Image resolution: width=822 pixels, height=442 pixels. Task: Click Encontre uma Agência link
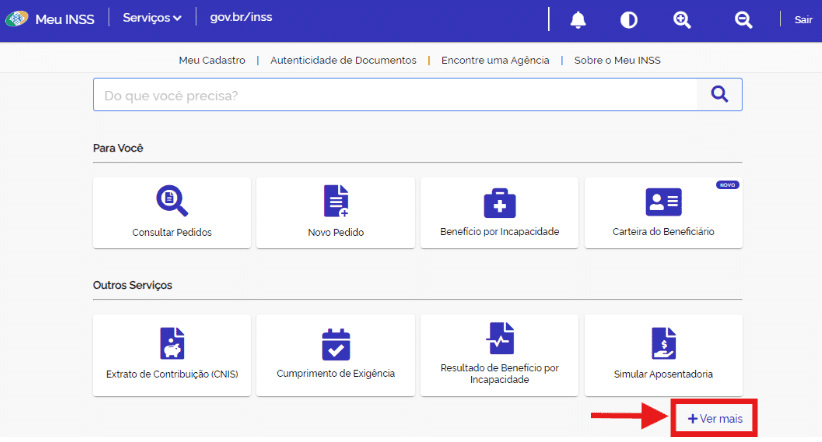pos(495,60)
